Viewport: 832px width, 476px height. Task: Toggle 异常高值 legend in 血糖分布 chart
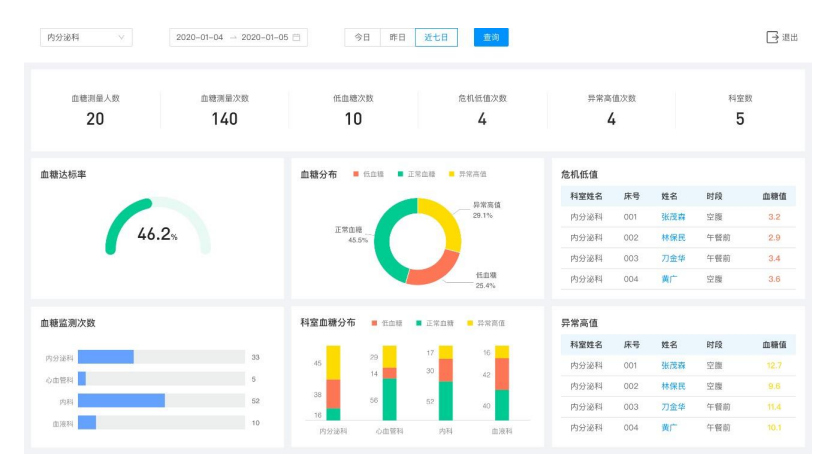point(467,174)
